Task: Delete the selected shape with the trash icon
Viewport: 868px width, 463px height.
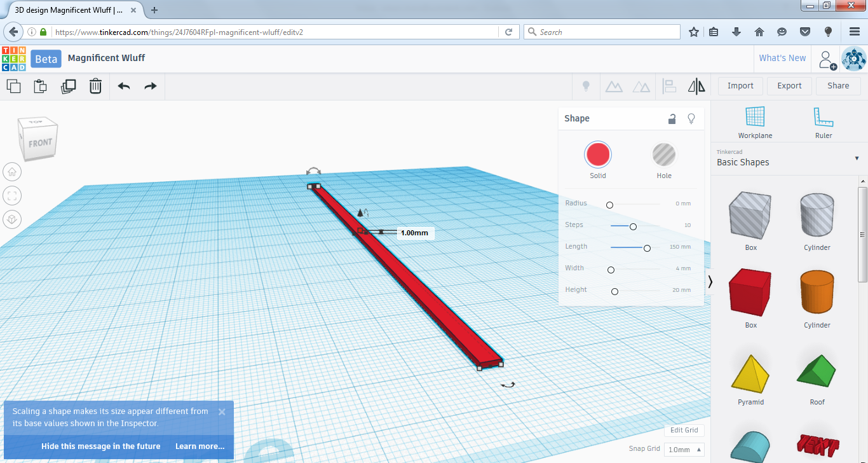Action: [x=95, y=86]
